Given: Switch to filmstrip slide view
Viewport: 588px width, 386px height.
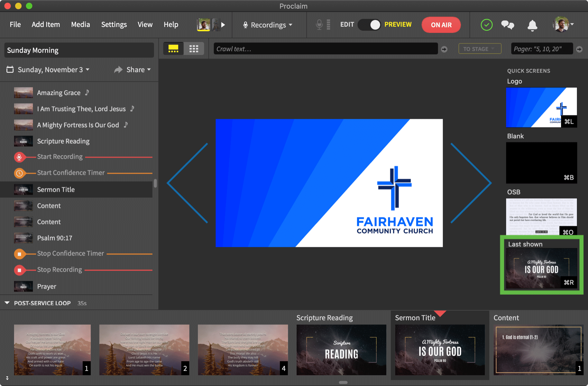Looking at the screenshot, I should pos(173,49).
